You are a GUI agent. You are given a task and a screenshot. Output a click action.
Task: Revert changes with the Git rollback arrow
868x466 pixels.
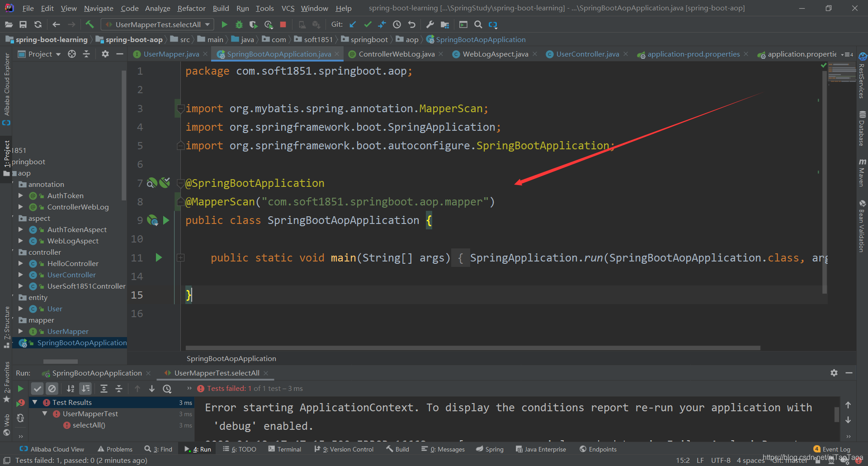click(411, 24)
